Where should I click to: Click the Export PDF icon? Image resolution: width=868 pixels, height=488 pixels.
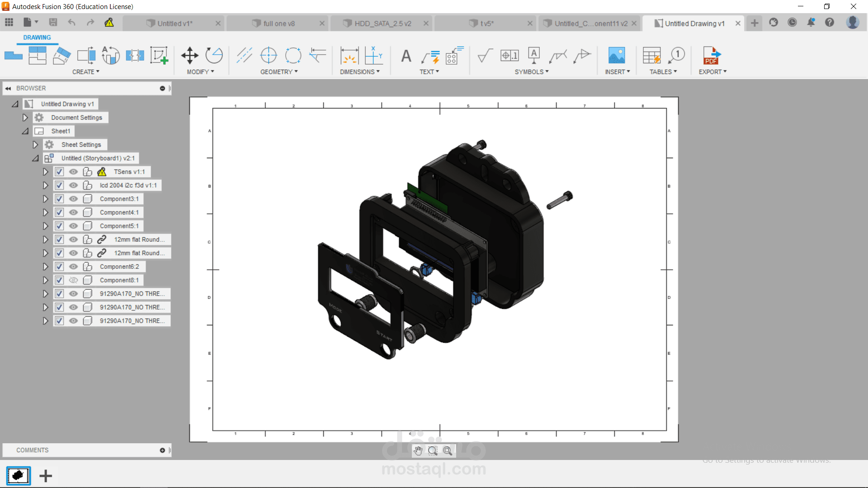coord(711,56)
